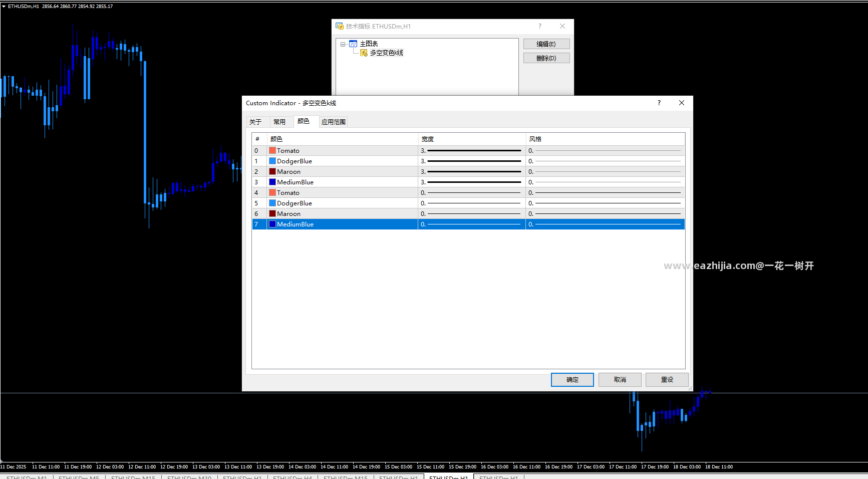Open the 应用范围 tab
Viewport: 868px width, 479px height.
[334, 122]
